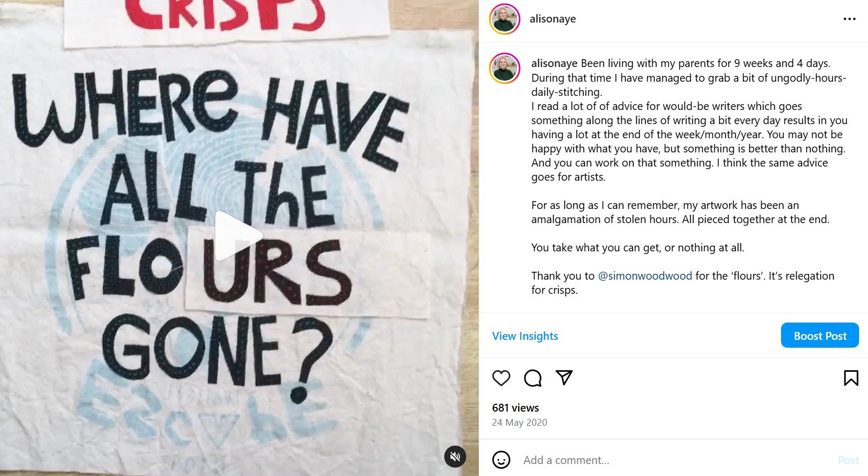Open more options three-dot menu
868x476 pixels.
pyautogui.click(x=849, y=19)
